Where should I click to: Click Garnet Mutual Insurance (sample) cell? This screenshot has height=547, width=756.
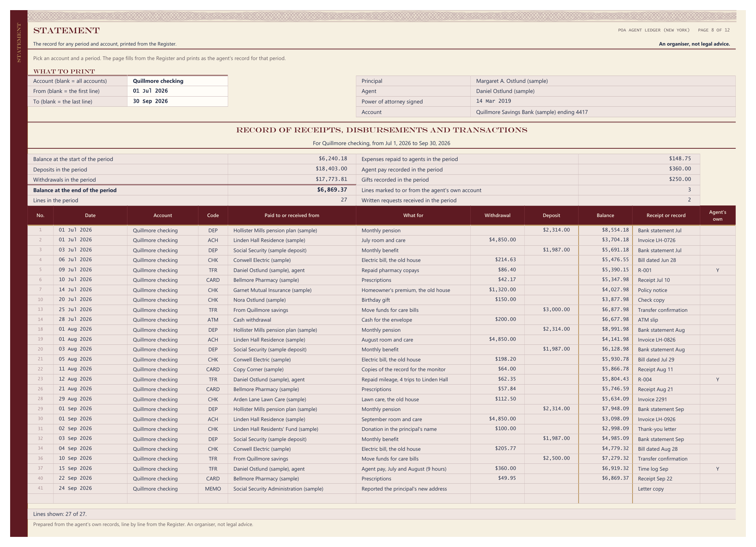coord(292,290)
